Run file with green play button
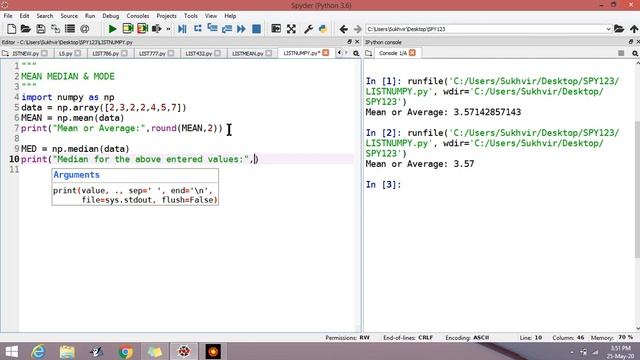 tap(112, 29)
